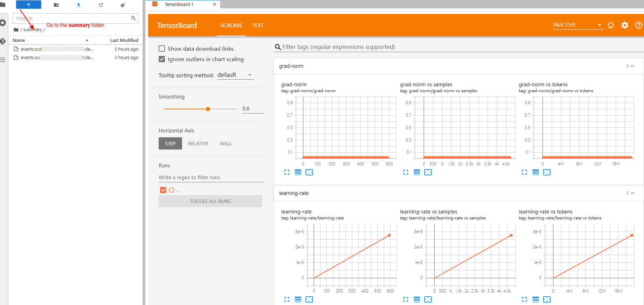Fit domain on learning-rate vs samples chart
The width and height of the screenshot is (644, 305).
pos(428,299)
